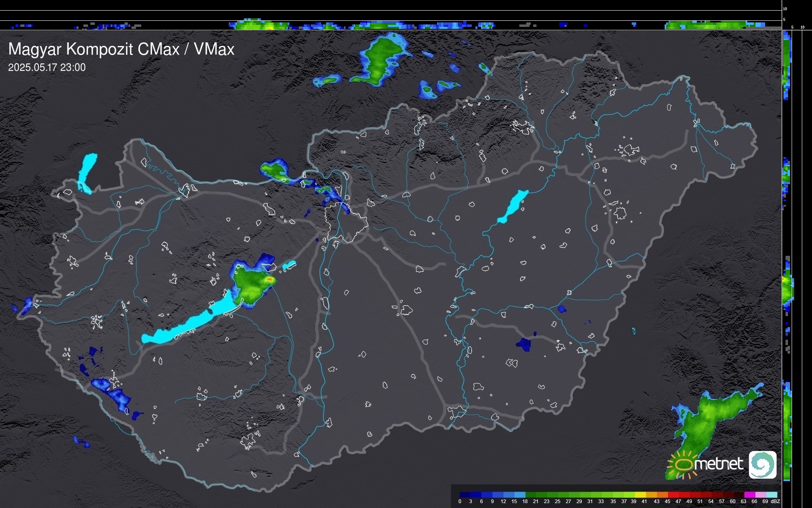This screenshot has width=812, height=508.
Task: Click the orange storm core northeast of Balaton
Action: [270, 280]
